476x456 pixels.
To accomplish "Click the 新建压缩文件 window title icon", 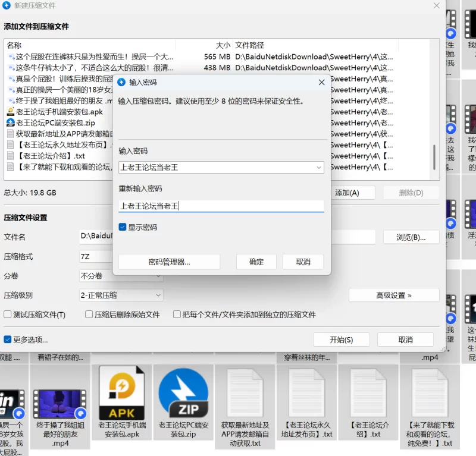I will (7, 5).
